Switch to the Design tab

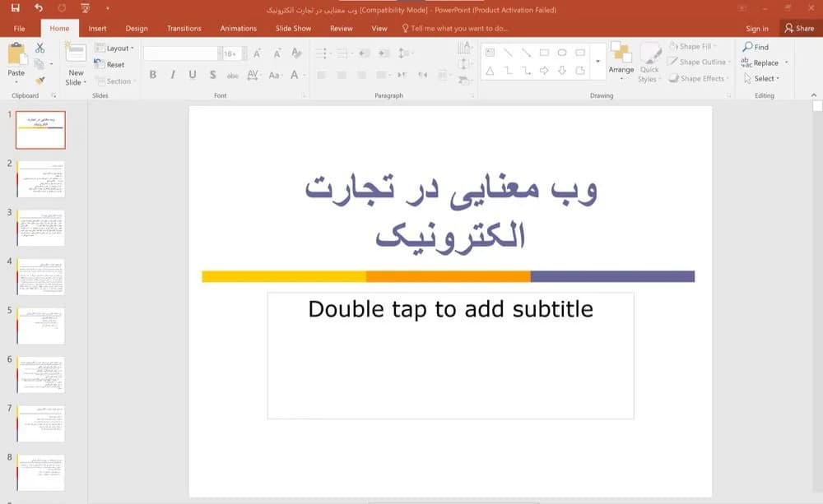pyautogui.click(x=137, y=28)
